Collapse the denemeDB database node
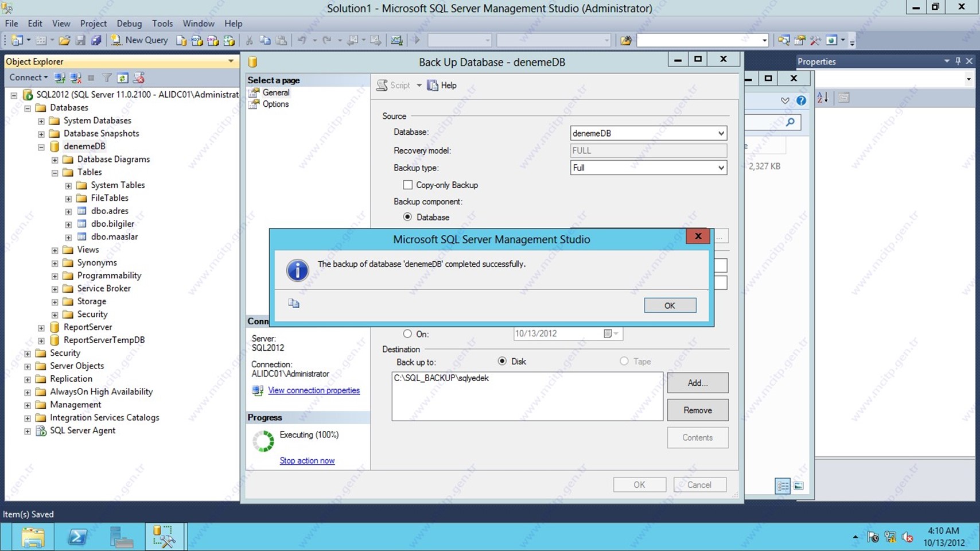Image resolution: width=980 pixels, height=551 pixels. pos(41,147)
